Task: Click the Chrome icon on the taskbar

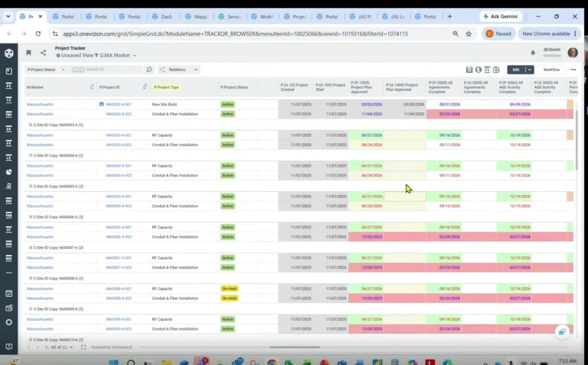Action: click(272, 362)
